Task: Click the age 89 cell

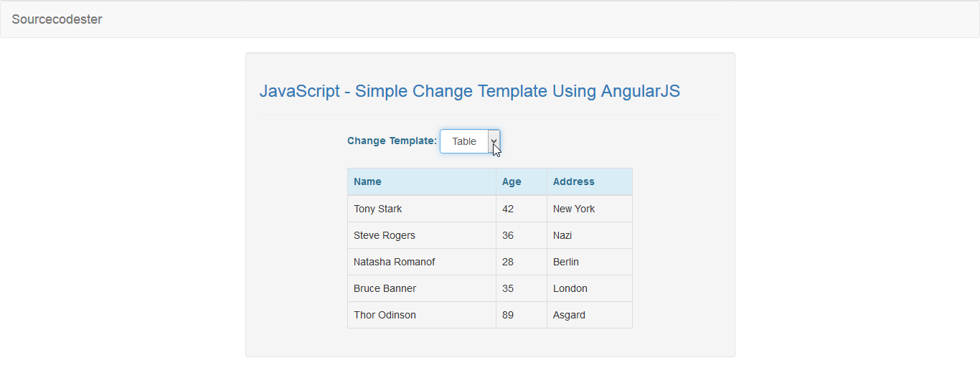Action: (522, 315)
